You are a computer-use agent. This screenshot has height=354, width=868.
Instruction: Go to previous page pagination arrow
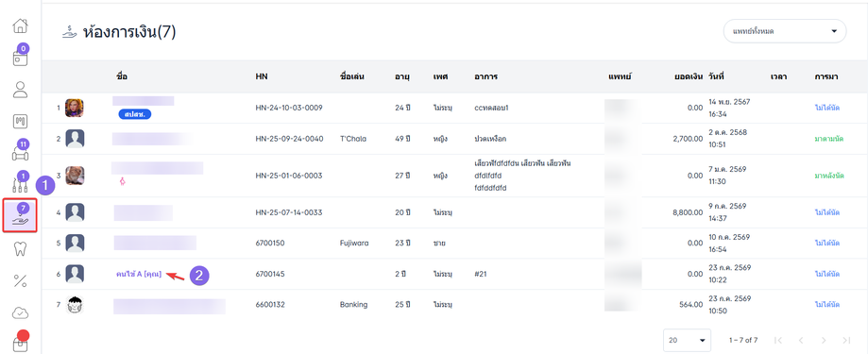point(800,340)
